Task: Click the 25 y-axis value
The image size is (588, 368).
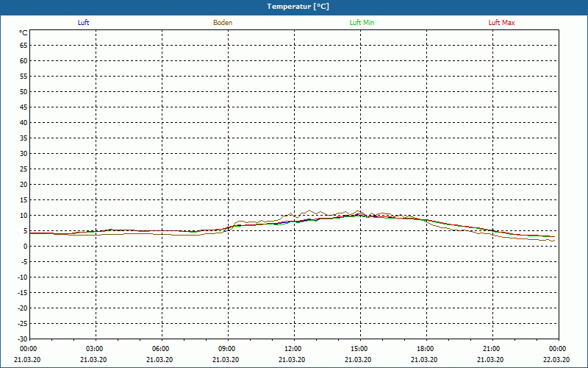Action: tap(24, 169)
